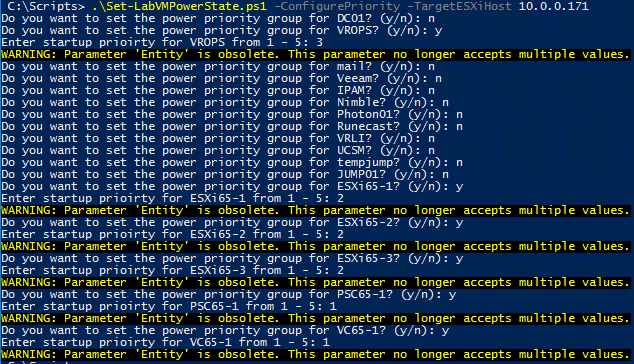Click the UCSM prompt line
This screenshot has height=364, width=634.
tap(218, 150)
